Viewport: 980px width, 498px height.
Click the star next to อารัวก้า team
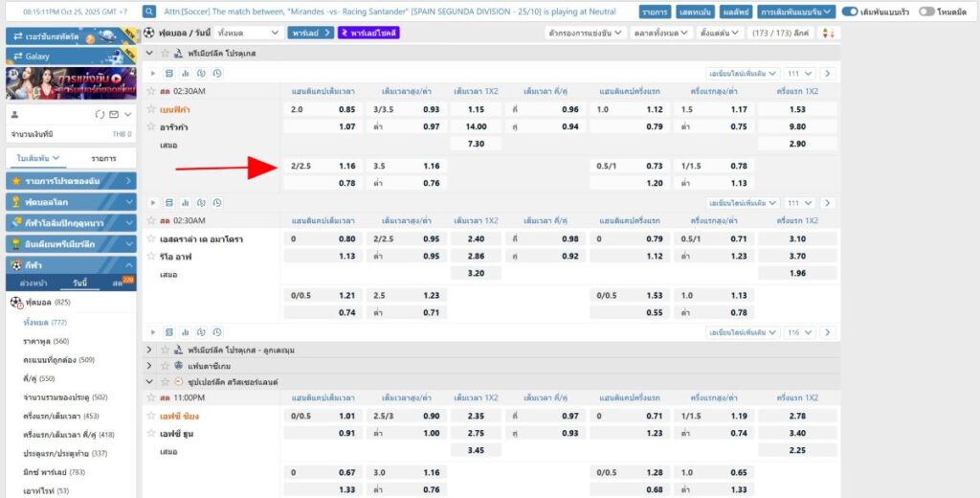coord(150,126)
